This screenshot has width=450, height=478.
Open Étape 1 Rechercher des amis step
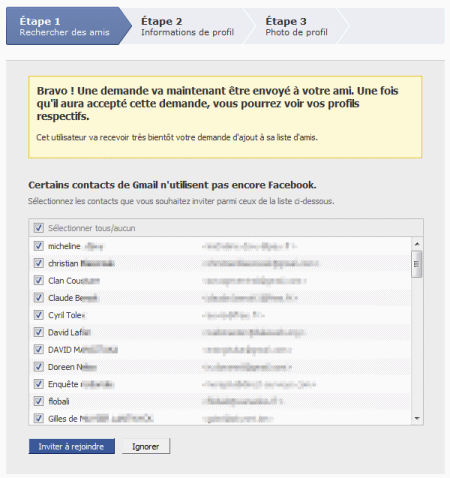69,26
